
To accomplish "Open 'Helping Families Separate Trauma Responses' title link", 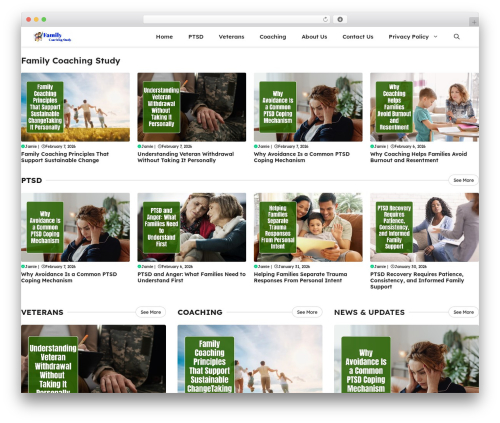I will (300, 277).
